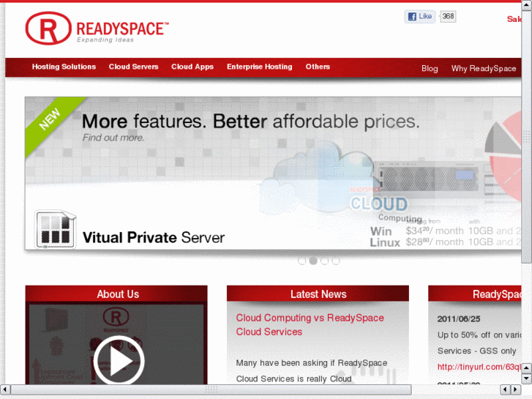Open Cloud Computing vs ReadySpace news article
532x399 pixels.
310,324
